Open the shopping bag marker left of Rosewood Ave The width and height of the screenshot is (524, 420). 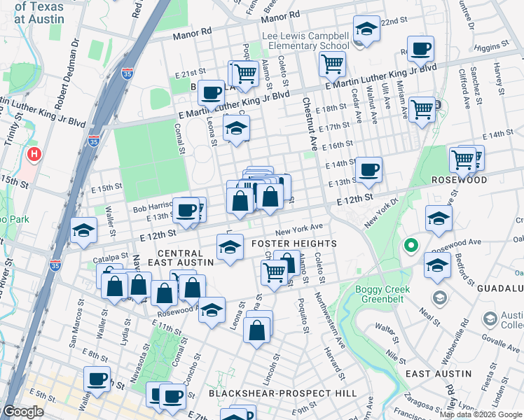tap(165, 294)
